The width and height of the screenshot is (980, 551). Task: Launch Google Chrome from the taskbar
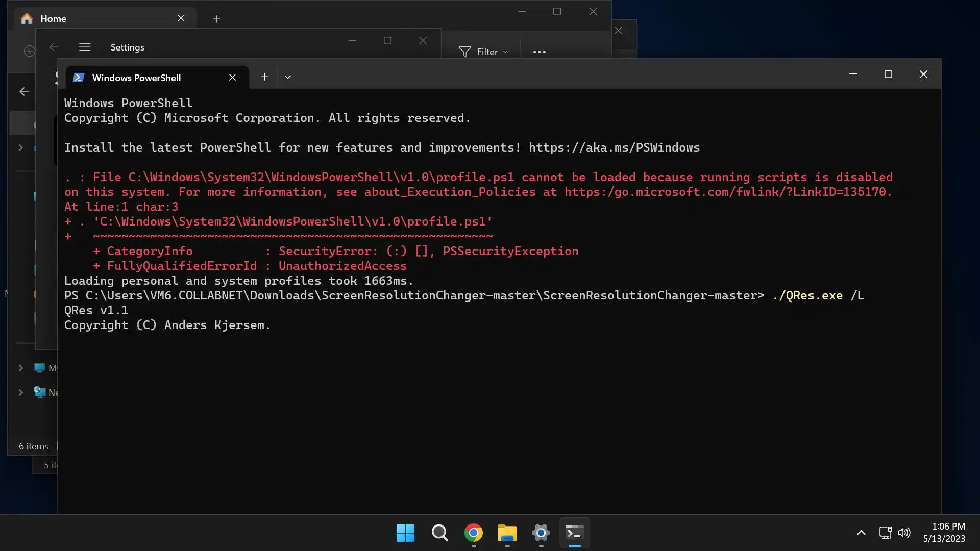tap(473, 533)
